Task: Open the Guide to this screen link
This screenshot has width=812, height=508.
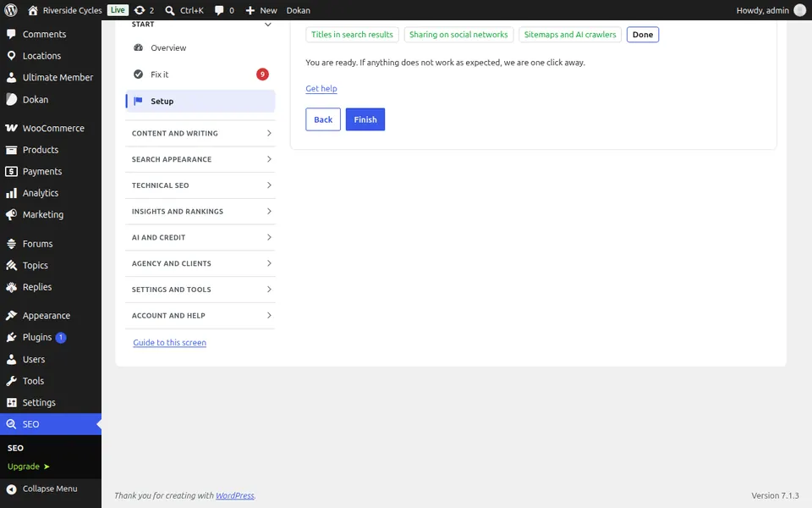Action: point(169,343)
